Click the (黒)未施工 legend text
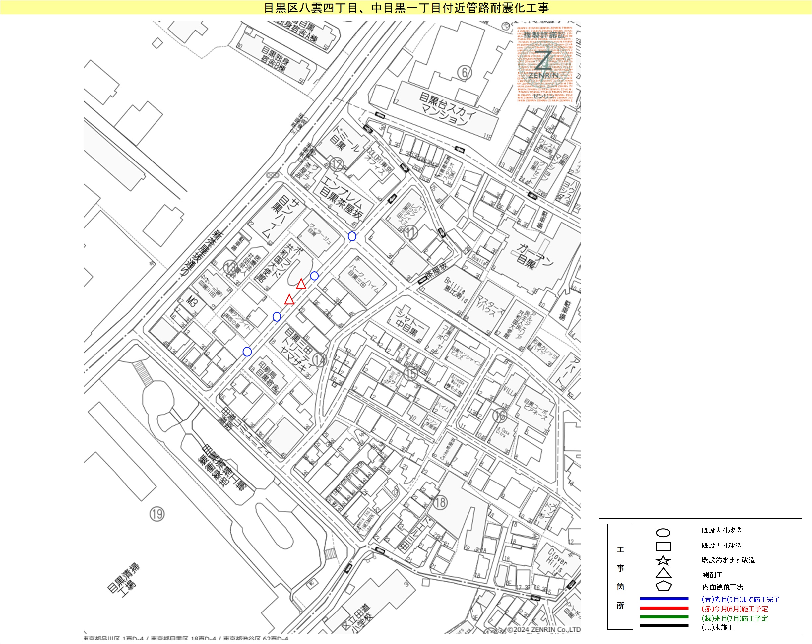 coord(718,627)
